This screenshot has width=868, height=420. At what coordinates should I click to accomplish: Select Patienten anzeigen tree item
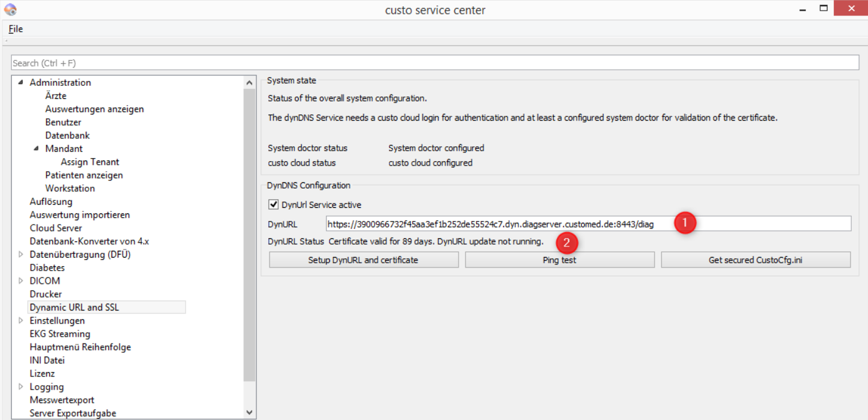84,175
